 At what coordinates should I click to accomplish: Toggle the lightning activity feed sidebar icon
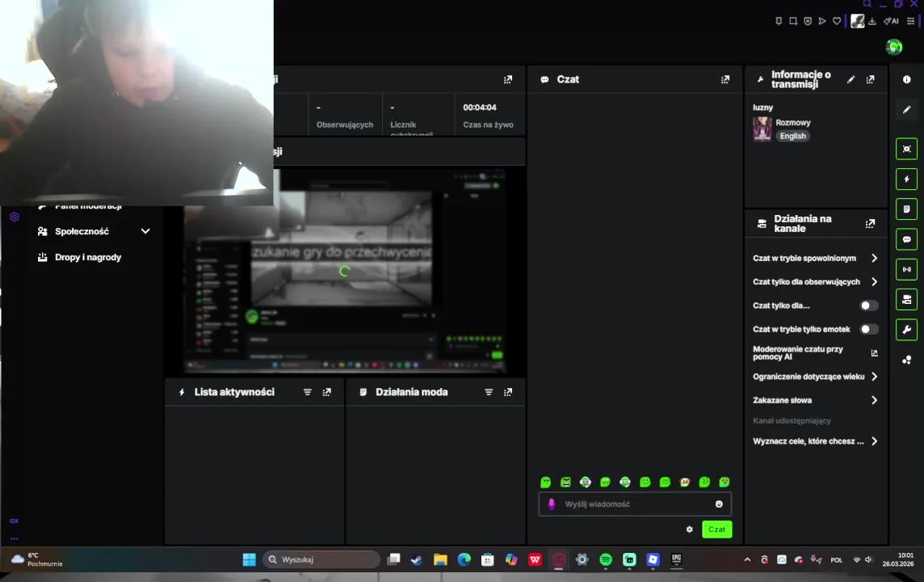coord(906,179)
